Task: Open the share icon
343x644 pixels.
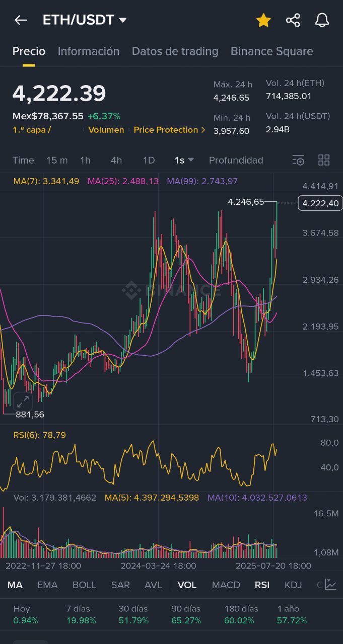Action: [293, 20]
